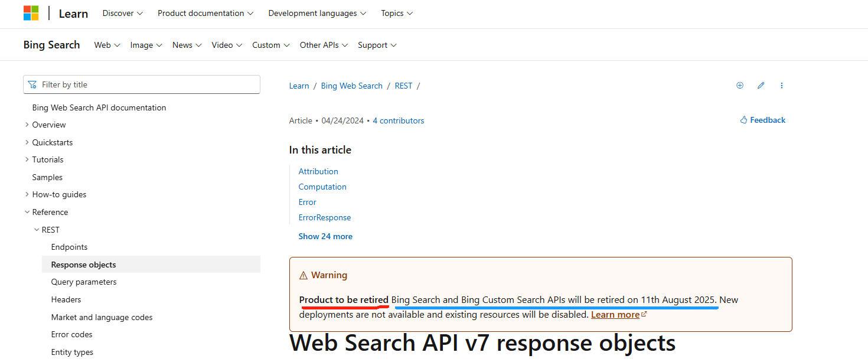Viewport: 868px width, 362px height.
Task: Click the Bing Search product title
Action: (x=51, y=45)
